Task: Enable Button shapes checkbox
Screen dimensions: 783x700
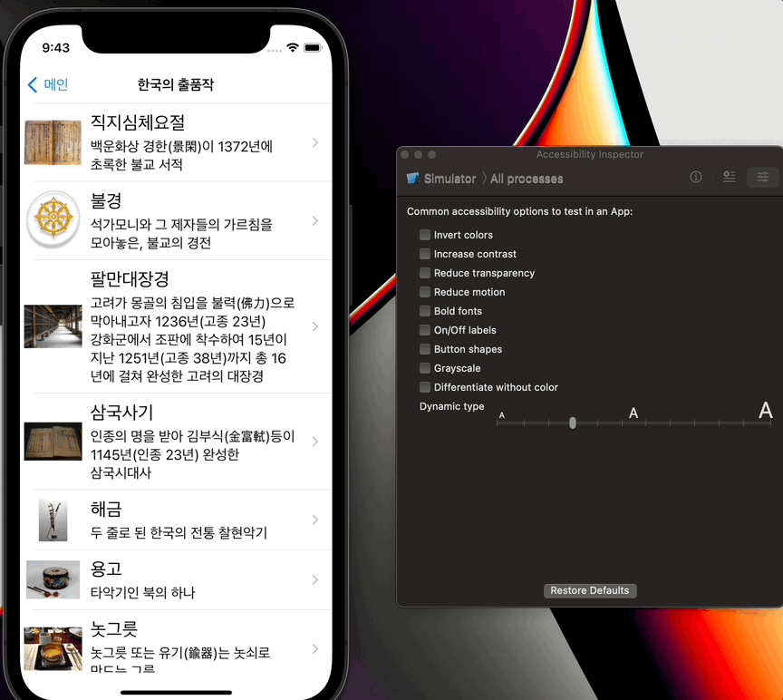Action: point(425,349)
